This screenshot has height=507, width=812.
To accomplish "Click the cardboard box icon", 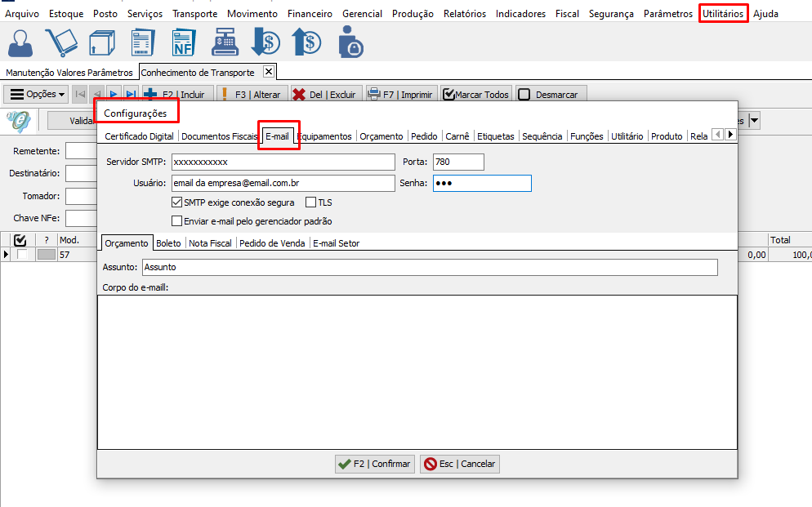I will coord(103,42).
